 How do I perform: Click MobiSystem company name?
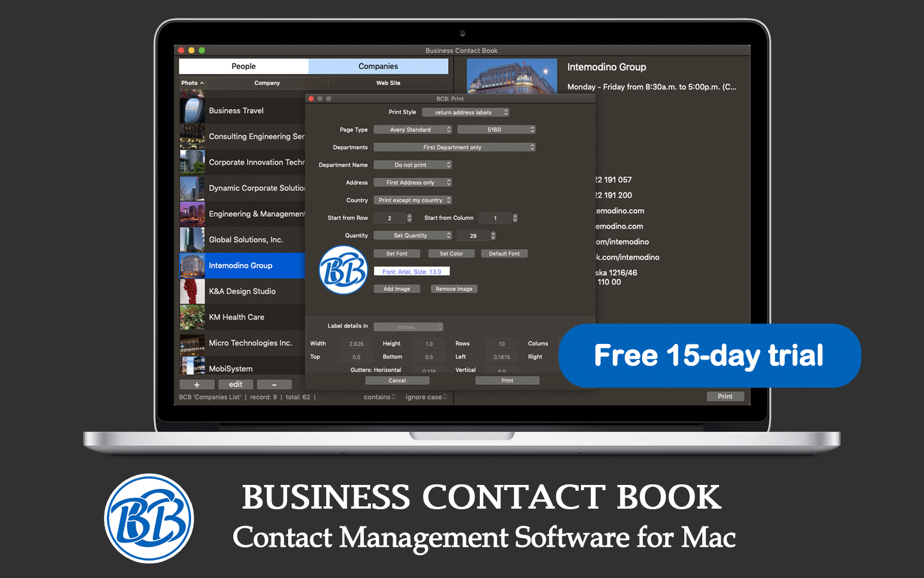point(230,369)
